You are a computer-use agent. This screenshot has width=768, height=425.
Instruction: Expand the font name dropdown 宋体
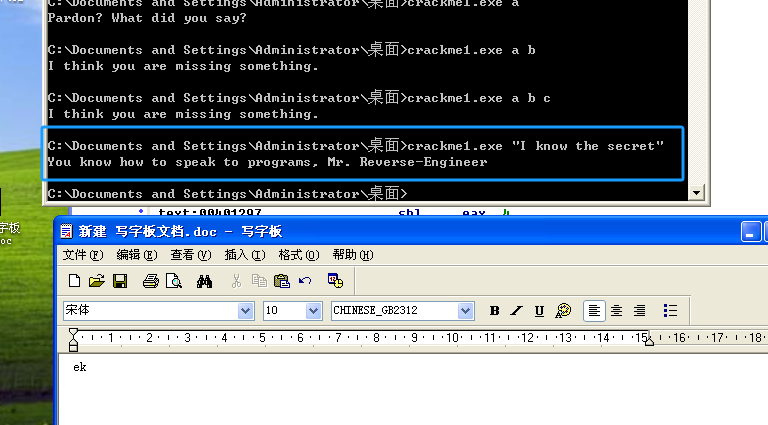[x=245, y=311]
